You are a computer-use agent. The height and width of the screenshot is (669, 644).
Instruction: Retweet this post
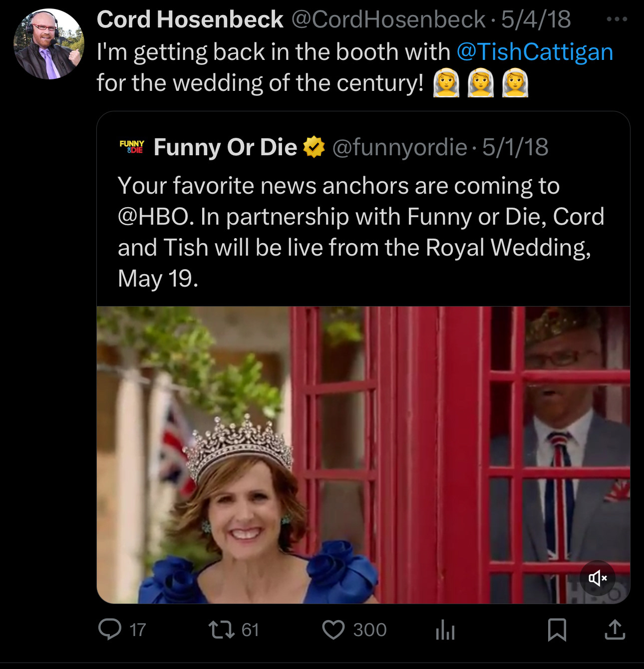point(222,629)
